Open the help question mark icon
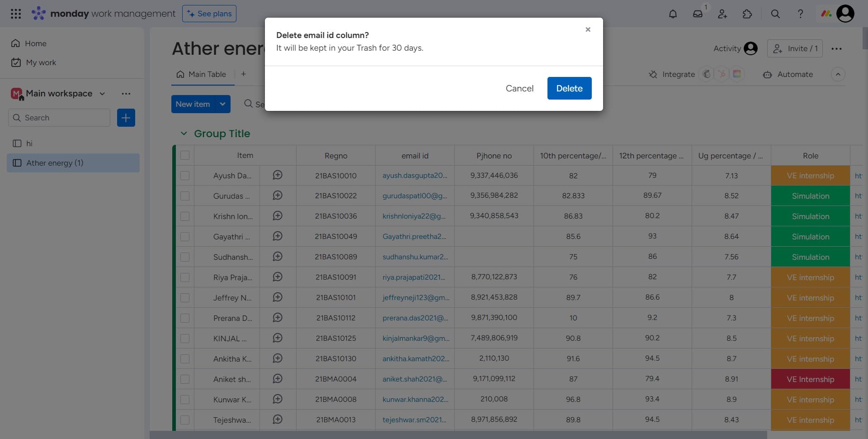The width and height of the screenshot is (868, 439). pyautogui.click(x=800, y=14)
